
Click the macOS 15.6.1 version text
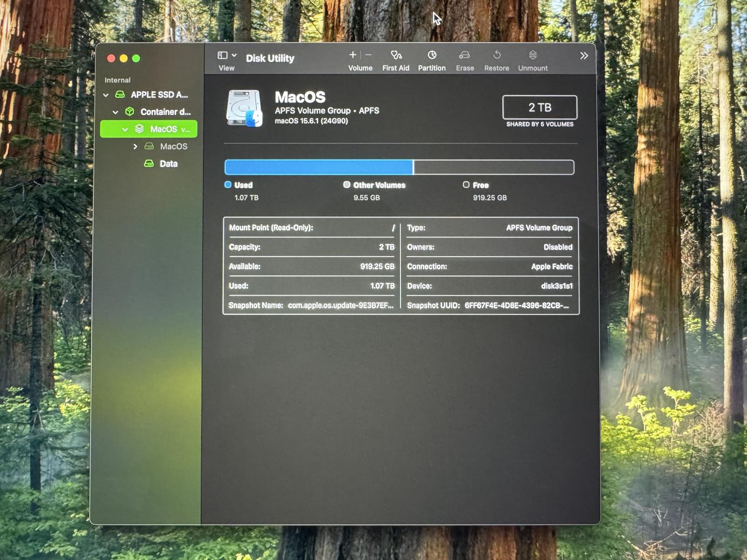(311, 121)
